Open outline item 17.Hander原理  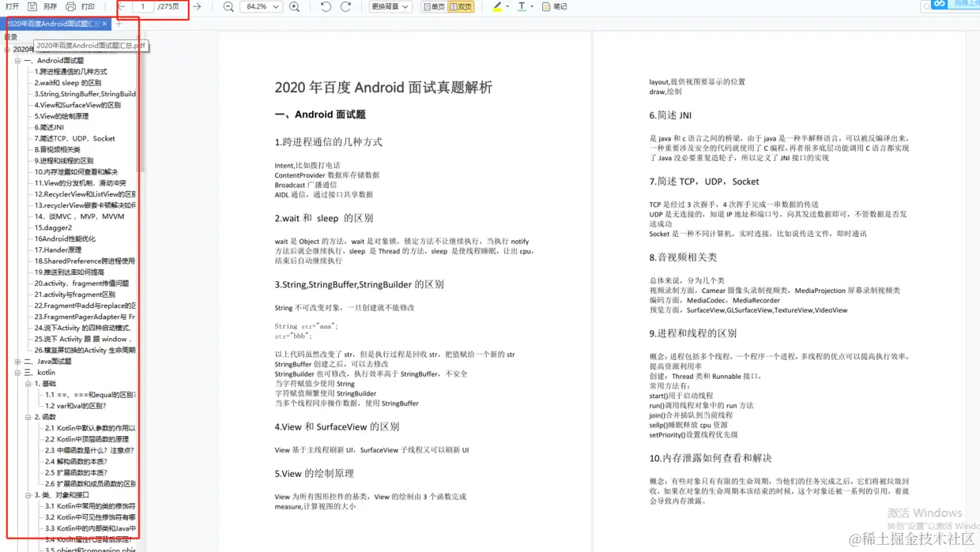(x=58, y=250)
